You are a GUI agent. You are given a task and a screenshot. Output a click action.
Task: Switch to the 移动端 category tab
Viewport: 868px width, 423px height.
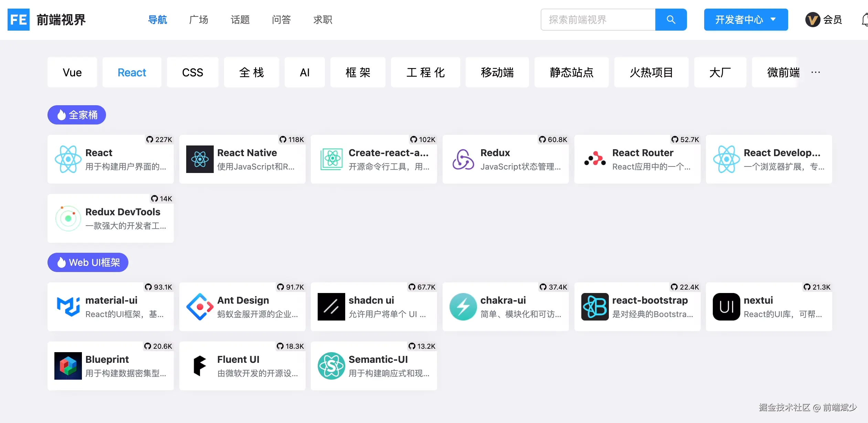click(497, 72)
